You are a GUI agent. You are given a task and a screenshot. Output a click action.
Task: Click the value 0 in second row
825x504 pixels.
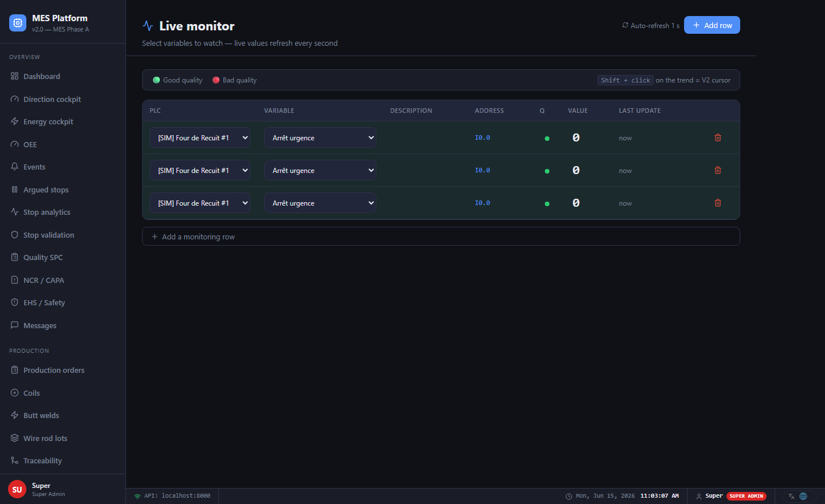(576, 170)
